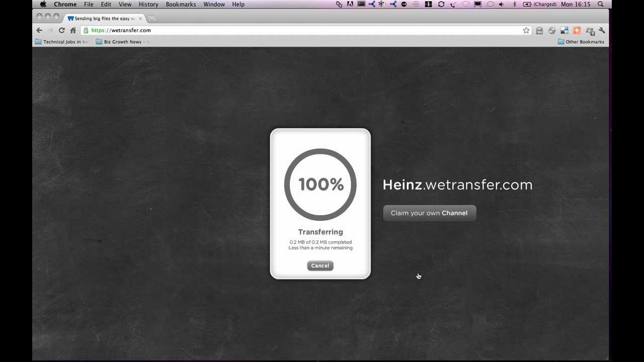
Task: Open the Edit menu
Action: [106, 5]
